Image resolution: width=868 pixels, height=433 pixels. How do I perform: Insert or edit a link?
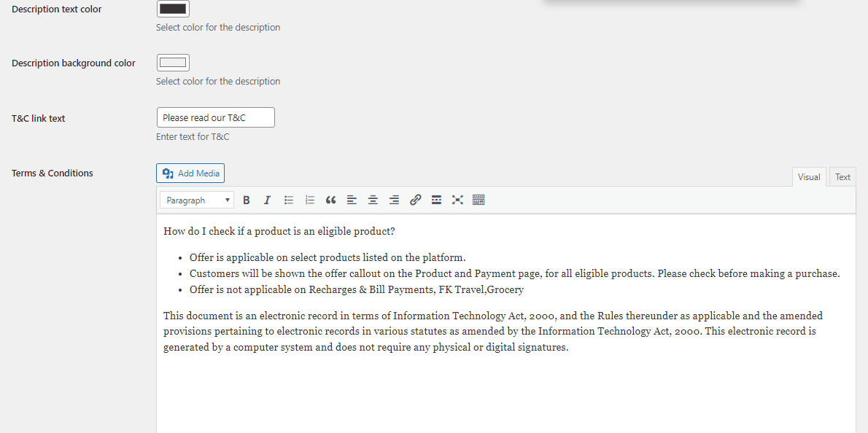tap(415, 200)
